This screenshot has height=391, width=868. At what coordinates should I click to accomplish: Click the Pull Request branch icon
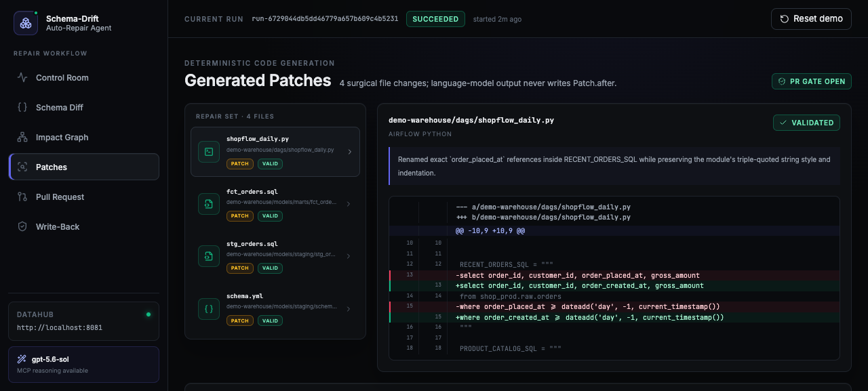point(22,197)
